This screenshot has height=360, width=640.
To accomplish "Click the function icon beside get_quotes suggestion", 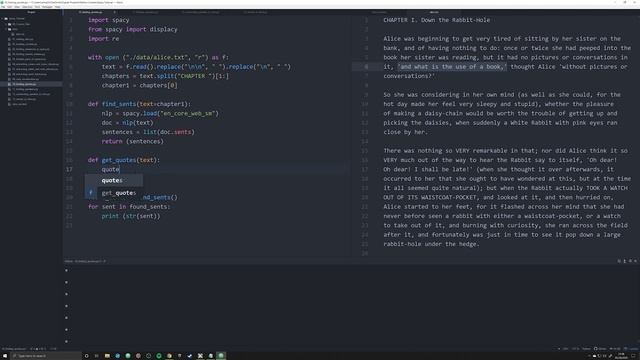I will (x=91, y=193).
